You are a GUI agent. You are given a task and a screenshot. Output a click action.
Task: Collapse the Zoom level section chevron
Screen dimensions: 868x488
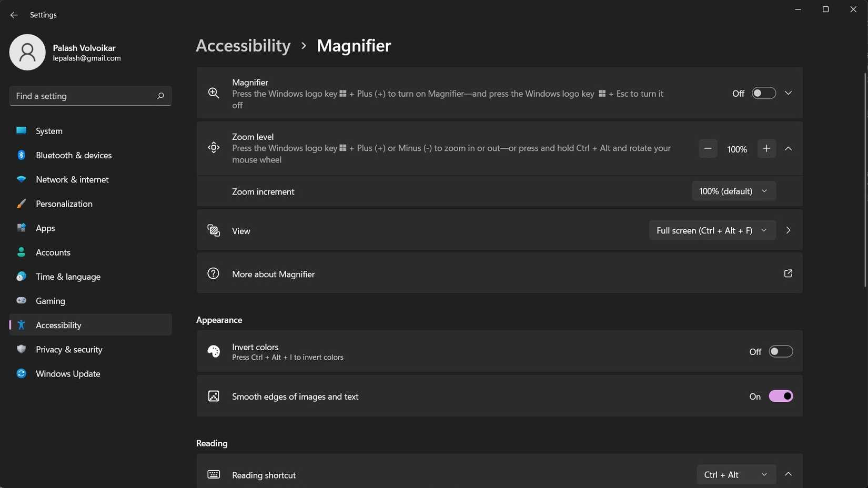tap(788, 148)
